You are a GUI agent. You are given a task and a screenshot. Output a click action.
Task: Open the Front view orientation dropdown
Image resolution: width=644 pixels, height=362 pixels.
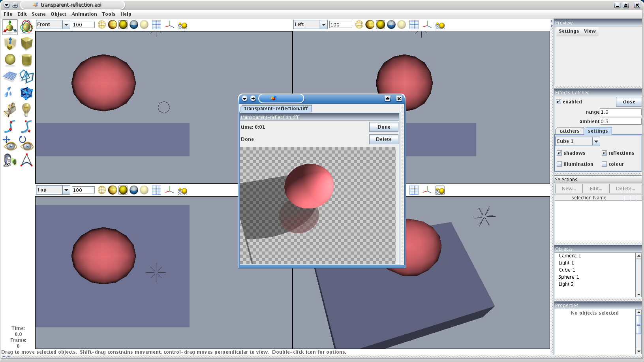click(66, 24)
